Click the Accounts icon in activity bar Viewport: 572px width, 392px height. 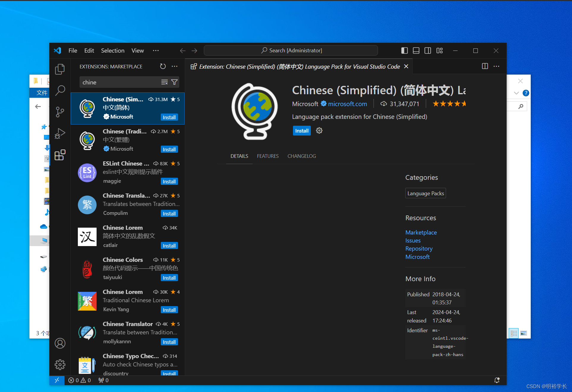60,343
